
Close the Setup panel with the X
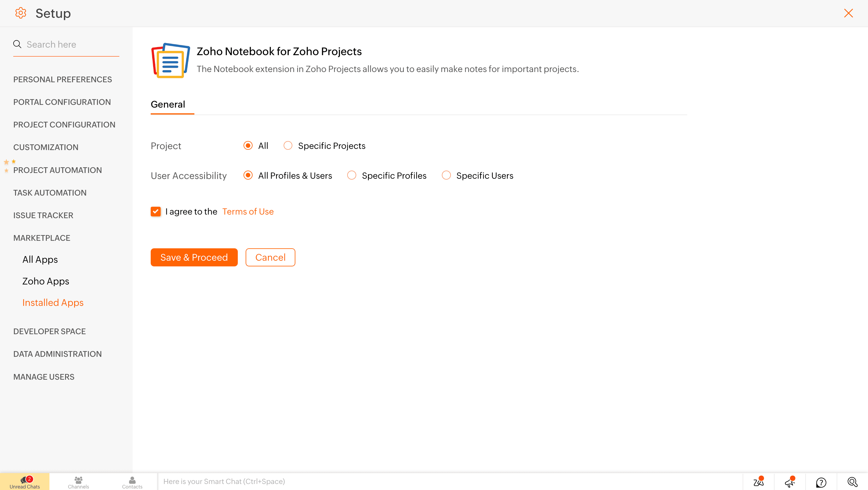click(x=848, y=13)
